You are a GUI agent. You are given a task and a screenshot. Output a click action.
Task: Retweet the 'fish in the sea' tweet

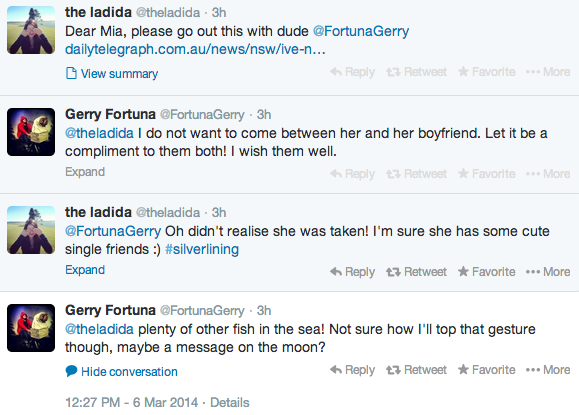click(x=416, y=370)
